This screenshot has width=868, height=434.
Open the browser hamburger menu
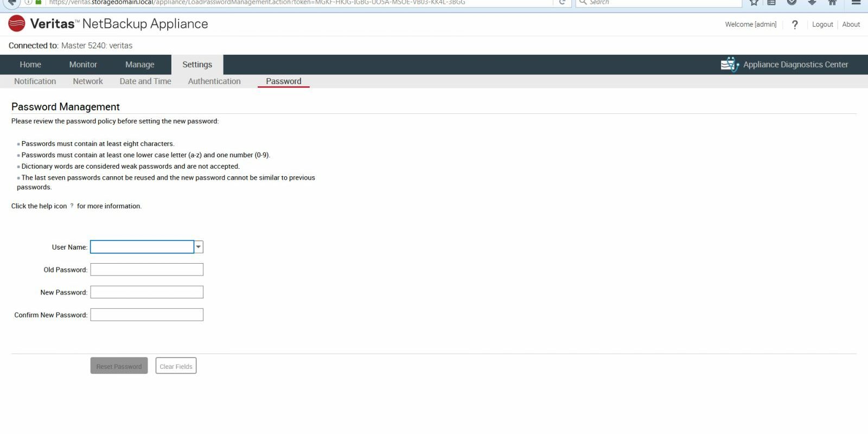[856, 2]
